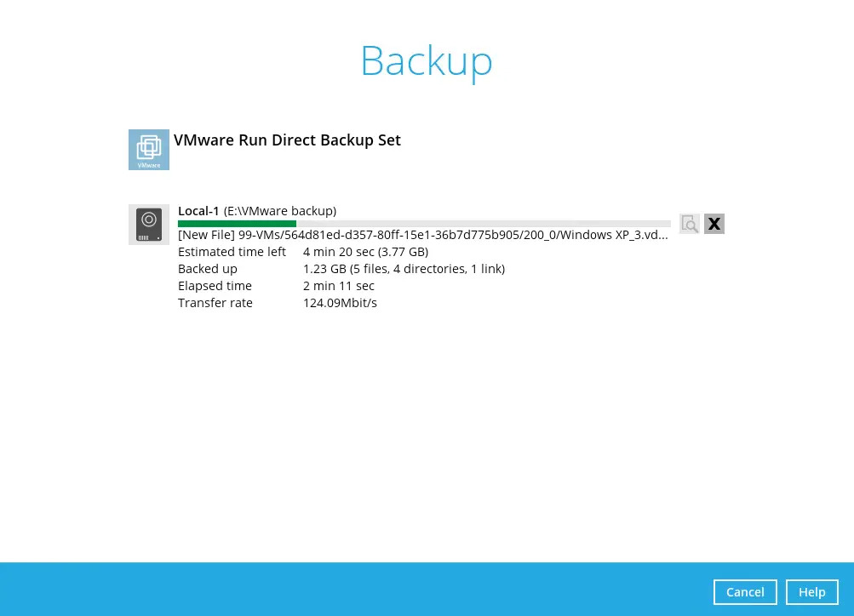Select the VMware Run Direct Backup Set title
854x616 pixels.
coord(287,140)
